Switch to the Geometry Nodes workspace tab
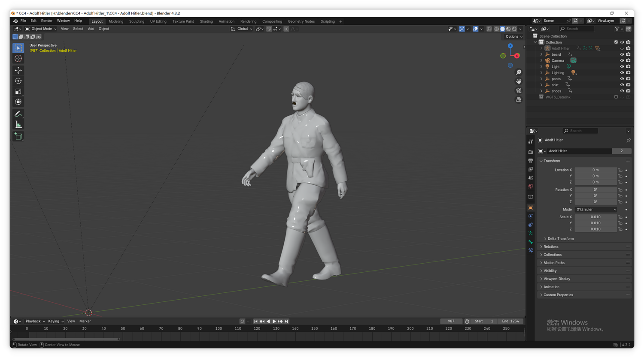 coord(301,21)
